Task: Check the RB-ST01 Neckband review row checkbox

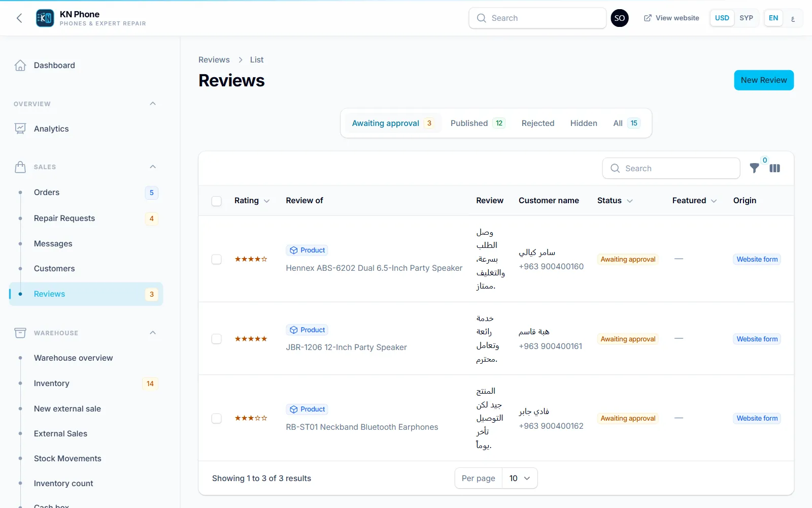Action: click(x=217, y=419)
